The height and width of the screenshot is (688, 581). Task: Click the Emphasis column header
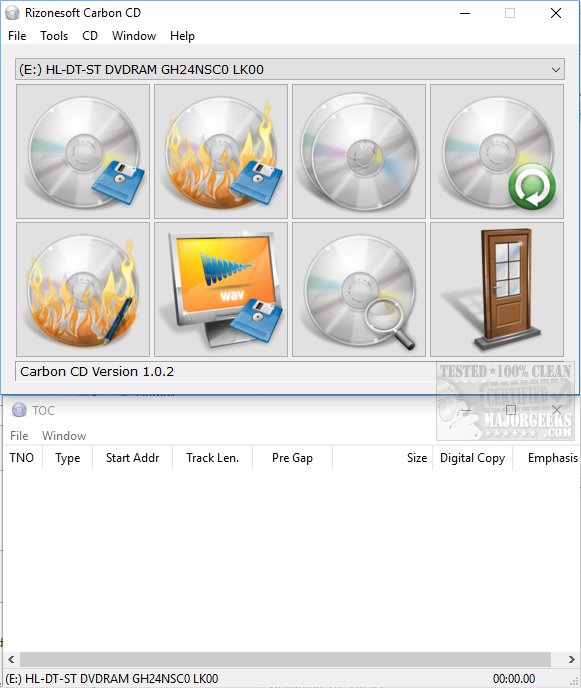pyautogui.click(x=547, y=458)
